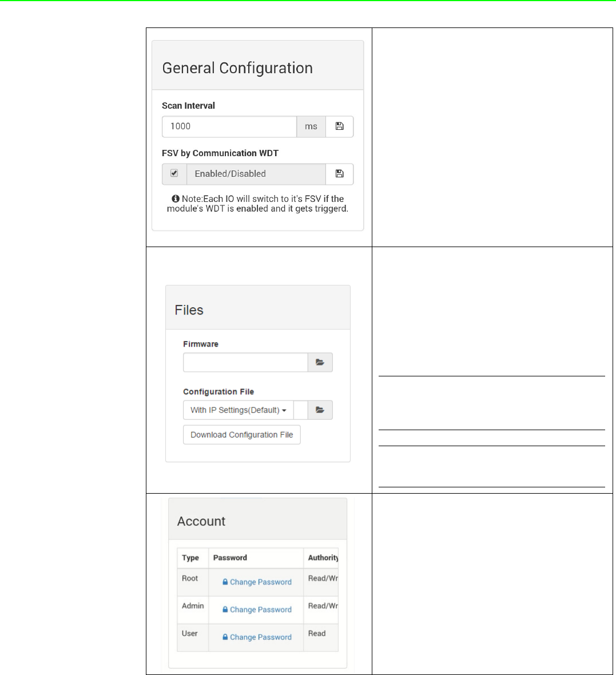Click the Authority column header
The height and width of the screenshot is (675, 616).
click(x=323, y=558)
